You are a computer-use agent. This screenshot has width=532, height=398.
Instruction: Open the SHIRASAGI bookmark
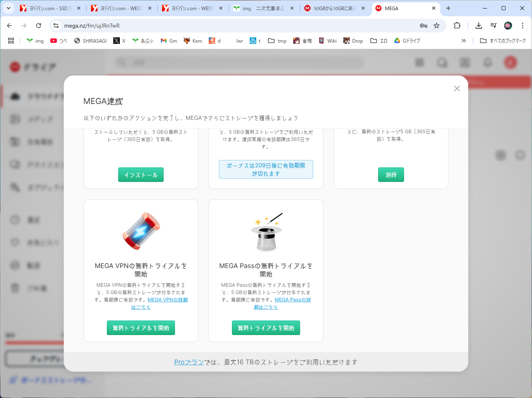coord(91,41)
